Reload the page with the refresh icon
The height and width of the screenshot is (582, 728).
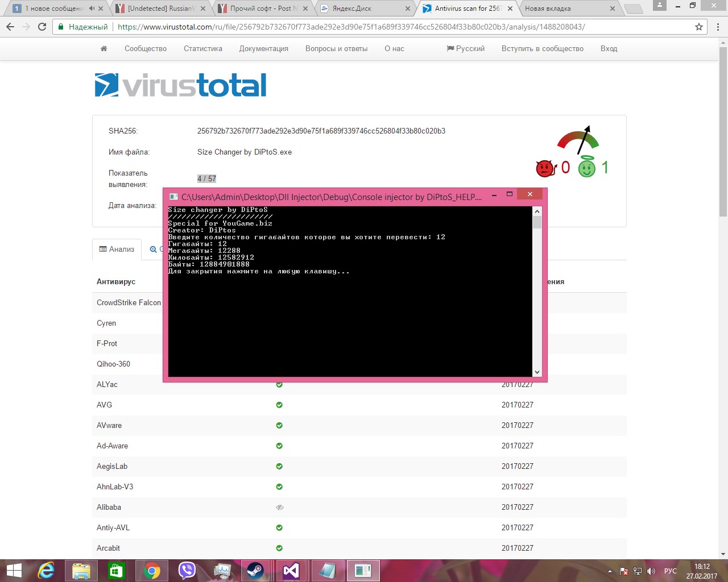tap(42, 27)
